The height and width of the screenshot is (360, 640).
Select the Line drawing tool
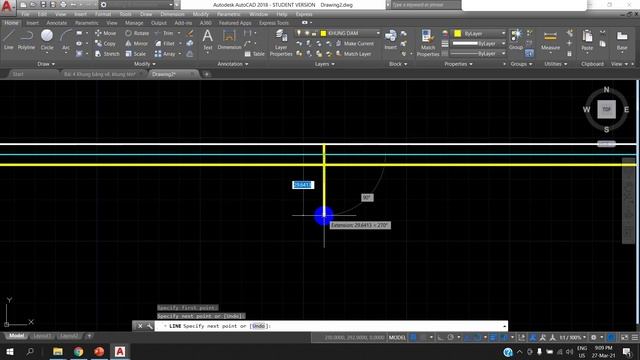[9, 40]
